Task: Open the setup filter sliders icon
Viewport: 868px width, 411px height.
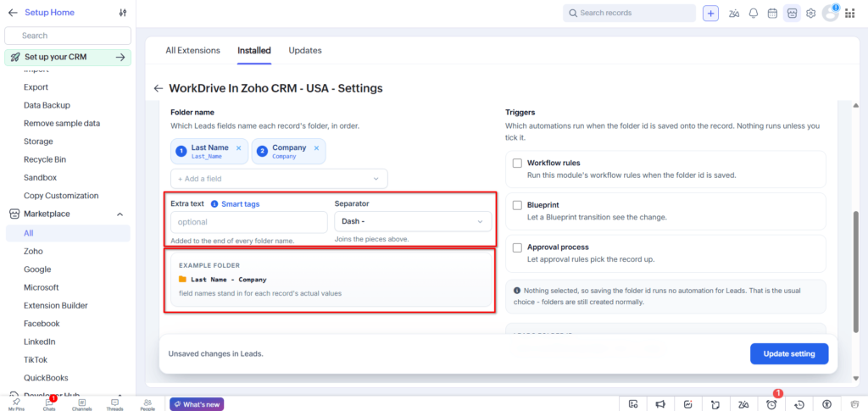Action: [x=123, y=13]
